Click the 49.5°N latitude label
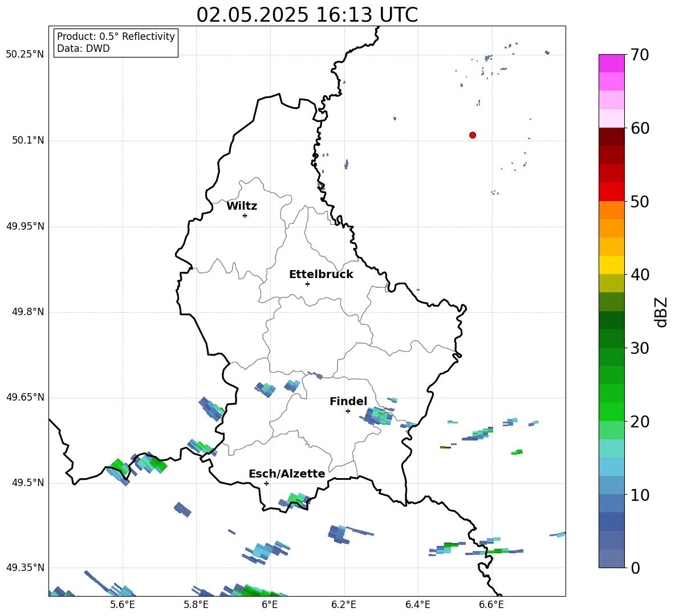 pos(28,483)
